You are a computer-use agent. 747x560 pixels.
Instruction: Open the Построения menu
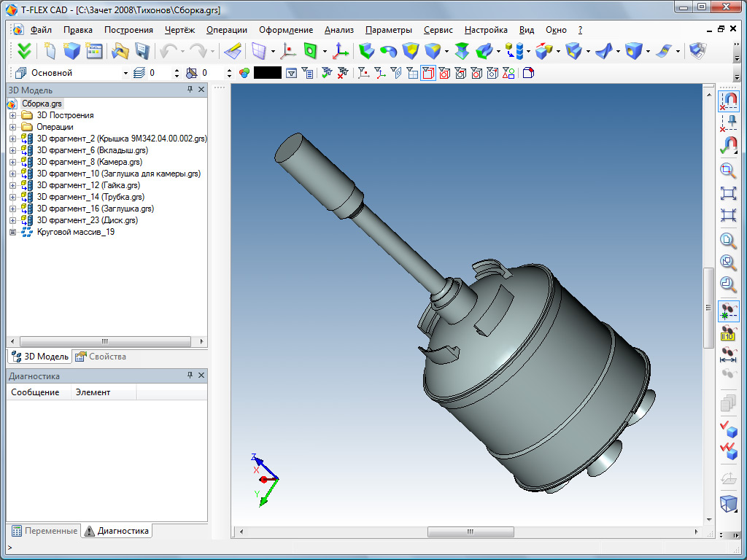click(x=128, y=30)
